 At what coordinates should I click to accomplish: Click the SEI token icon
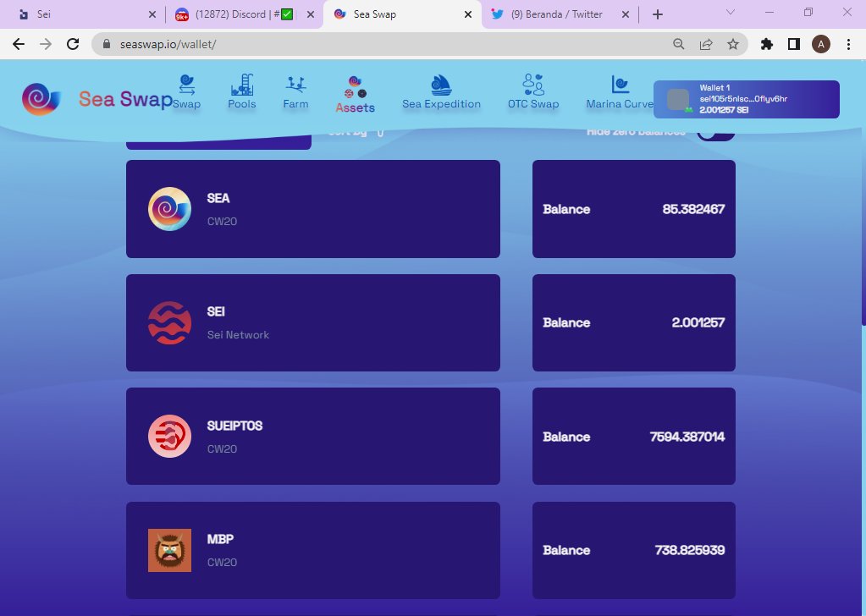point(169,323)
